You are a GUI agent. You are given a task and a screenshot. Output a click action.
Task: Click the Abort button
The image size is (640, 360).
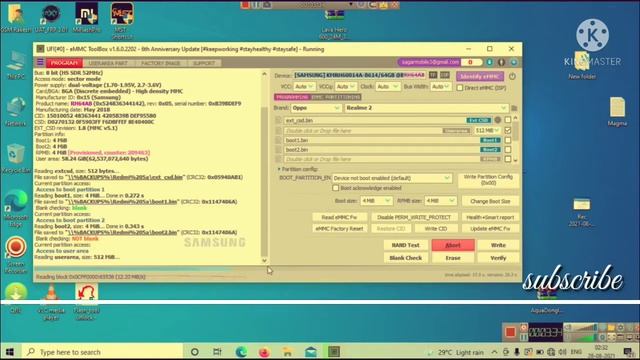453,245
